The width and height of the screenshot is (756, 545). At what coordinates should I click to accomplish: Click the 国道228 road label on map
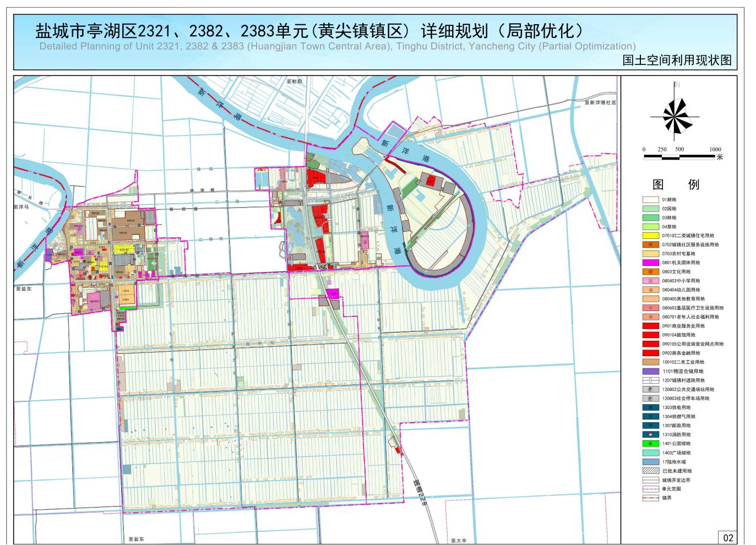click(421, 492)
